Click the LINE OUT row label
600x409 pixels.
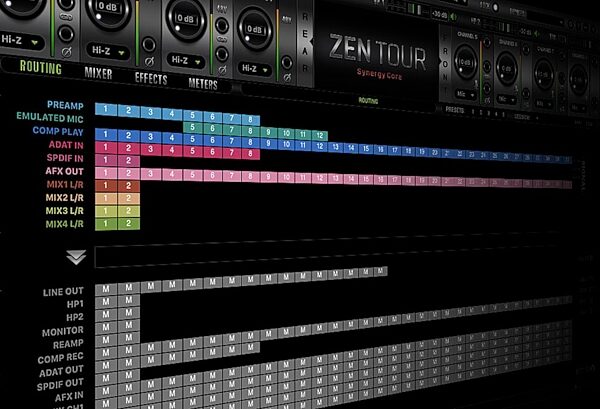63,292
